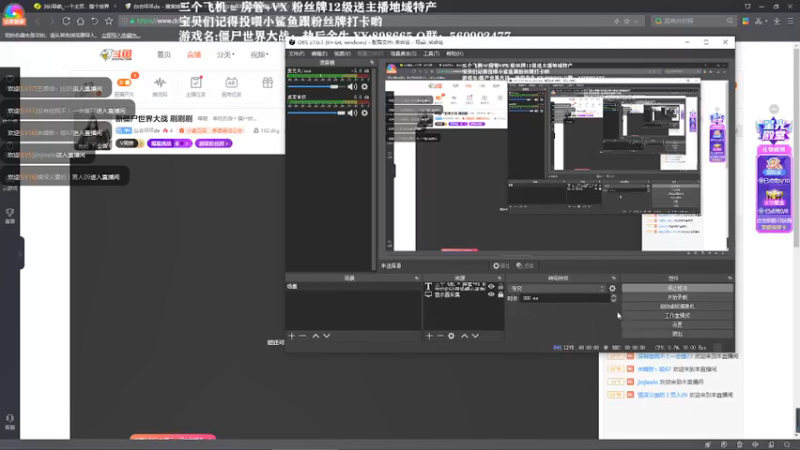Expand the collapsed left sidebar arrow

[20, 254]
